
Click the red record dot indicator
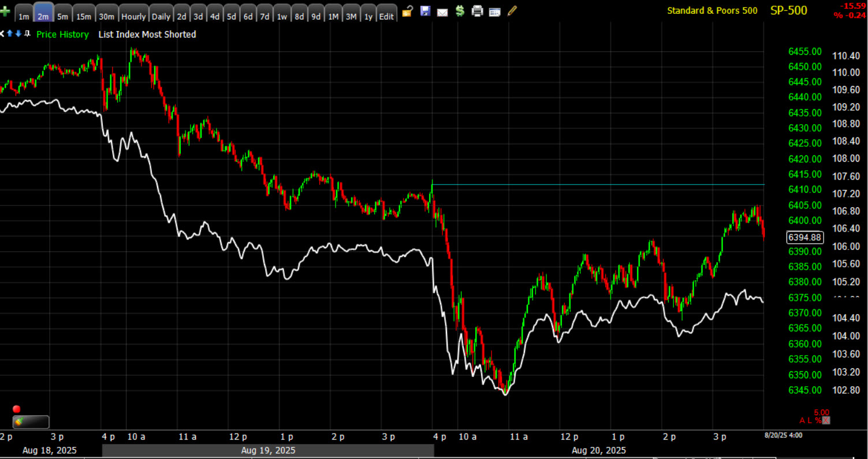(x=16, y=409)
